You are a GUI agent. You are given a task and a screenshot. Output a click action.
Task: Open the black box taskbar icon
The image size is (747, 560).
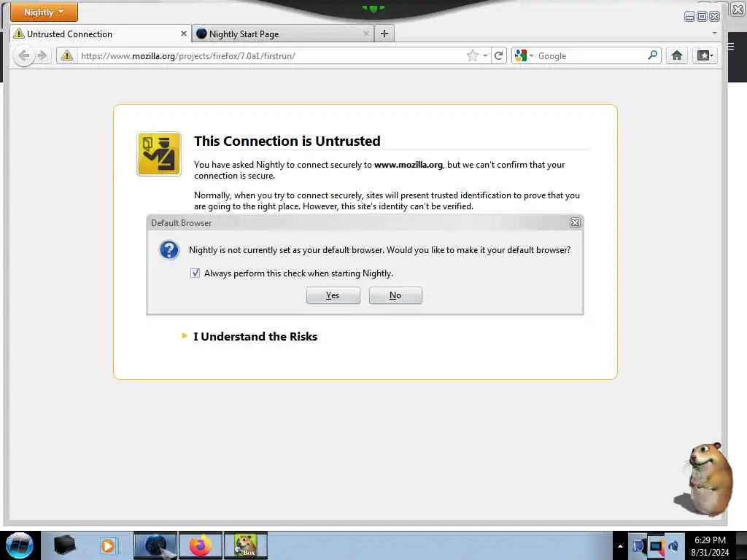point(64,545)
